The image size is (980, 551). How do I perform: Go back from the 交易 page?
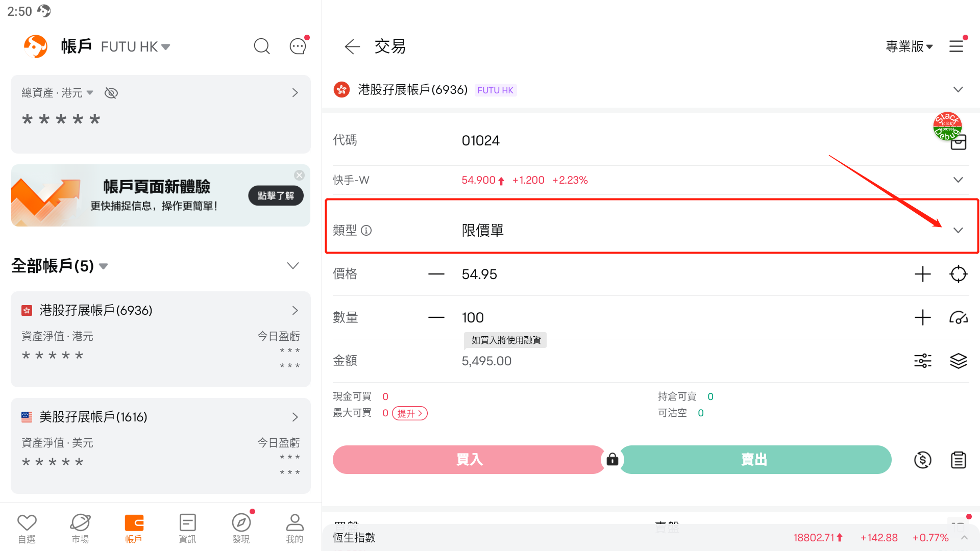(352, 47)
